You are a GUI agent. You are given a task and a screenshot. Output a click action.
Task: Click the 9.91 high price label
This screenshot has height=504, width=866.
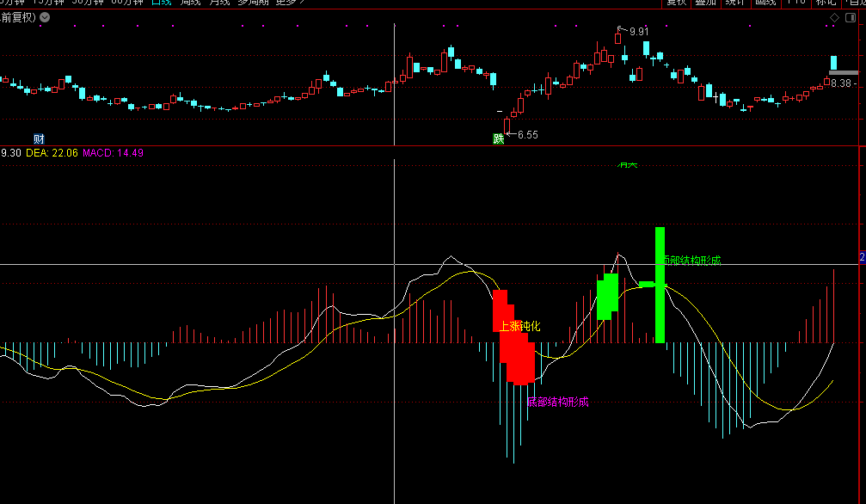(x=639, y=32)
